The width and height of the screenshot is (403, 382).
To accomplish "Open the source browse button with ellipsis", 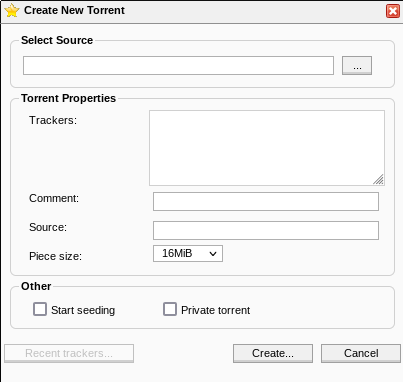I will (357, 65).
